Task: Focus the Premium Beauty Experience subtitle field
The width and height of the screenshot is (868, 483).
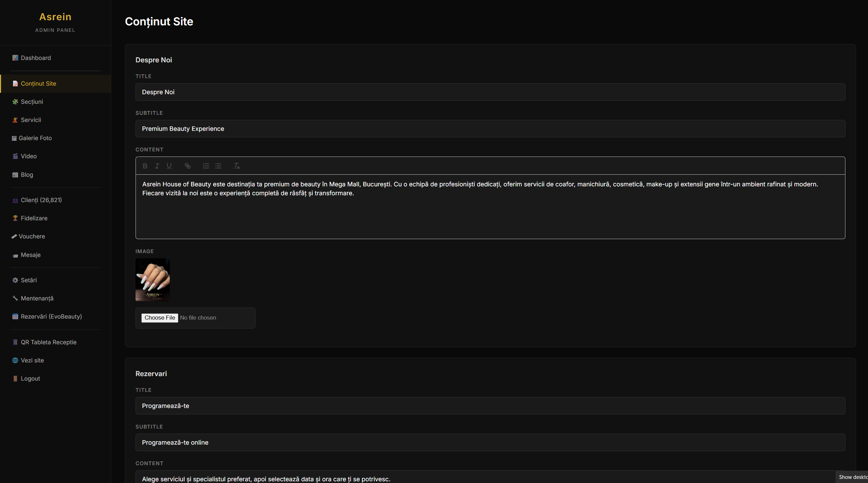Action: [x=490, y=129]
